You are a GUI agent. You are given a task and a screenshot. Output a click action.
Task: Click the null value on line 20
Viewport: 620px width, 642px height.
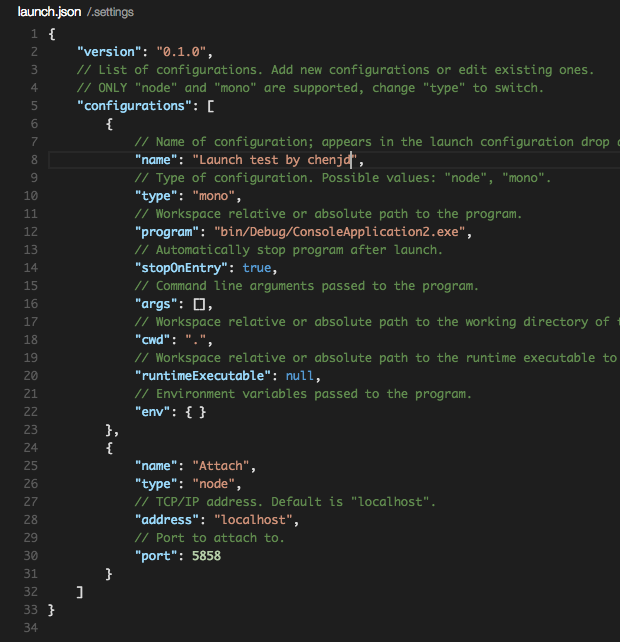pyautogui.click(x=299, y=376)
